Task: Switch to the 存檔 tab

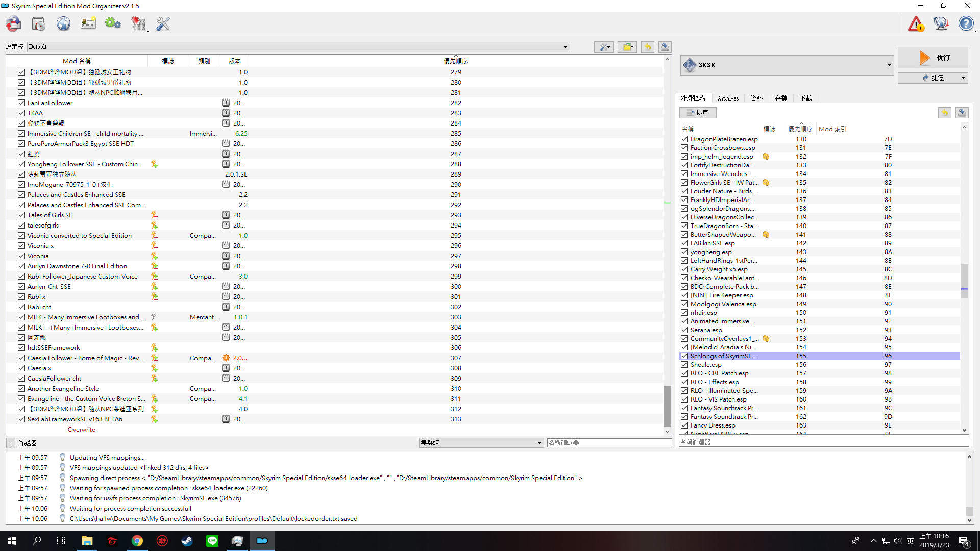Action: click(x=781, y=98)
